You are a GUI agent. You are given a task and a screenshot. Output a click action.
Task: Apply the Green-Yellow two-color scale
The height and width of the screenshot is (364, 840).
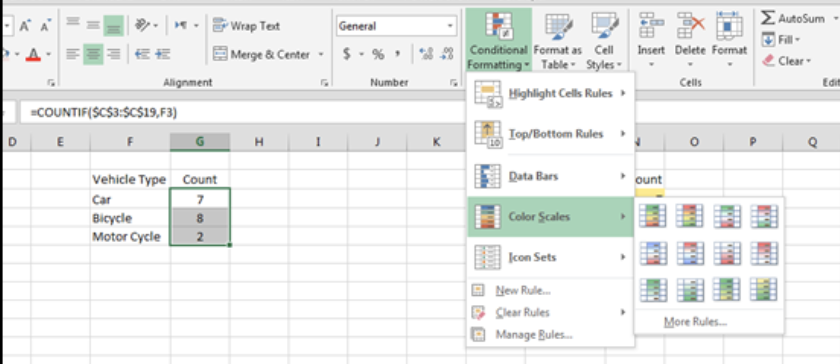click(x=727, y=290)
